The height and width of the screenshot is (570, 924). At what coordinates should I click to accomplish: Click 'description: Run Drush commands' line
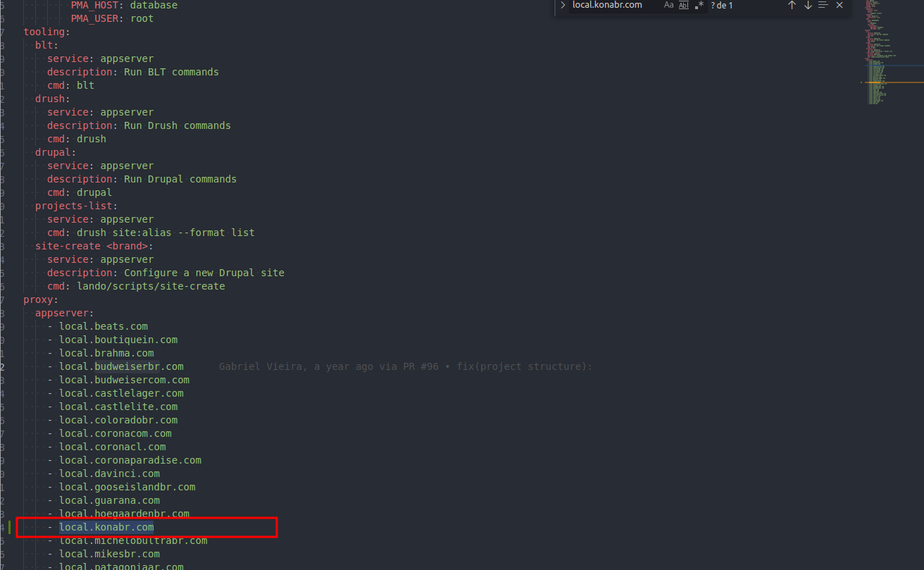139,125
